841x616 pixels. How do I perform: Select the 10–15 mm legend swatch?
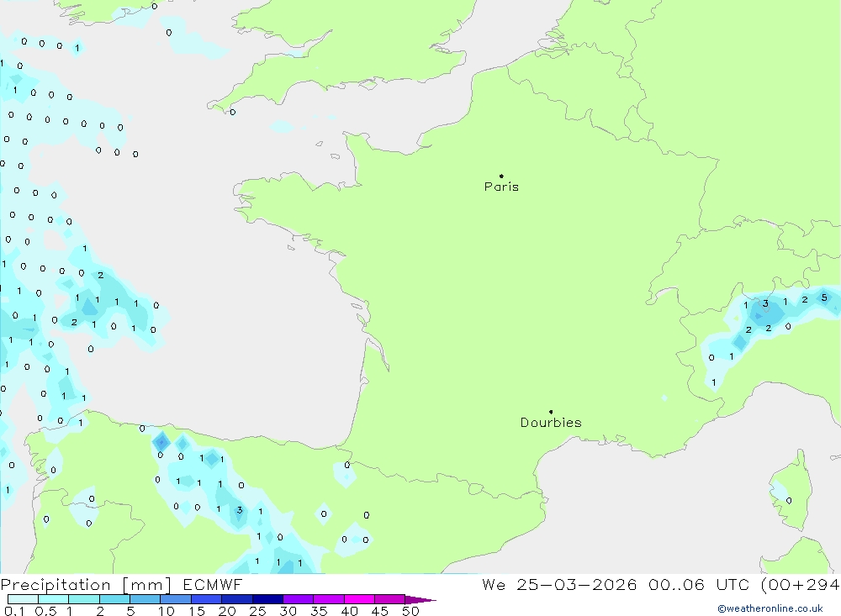[176, 599]
